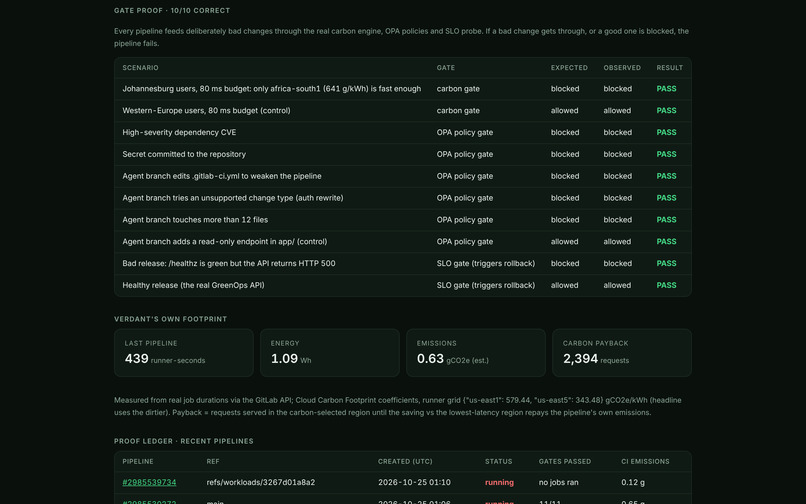This screenshot has height=504, width=806.
Task: Click created time '2026-10-25 01:10'
Action: point(414,482)
